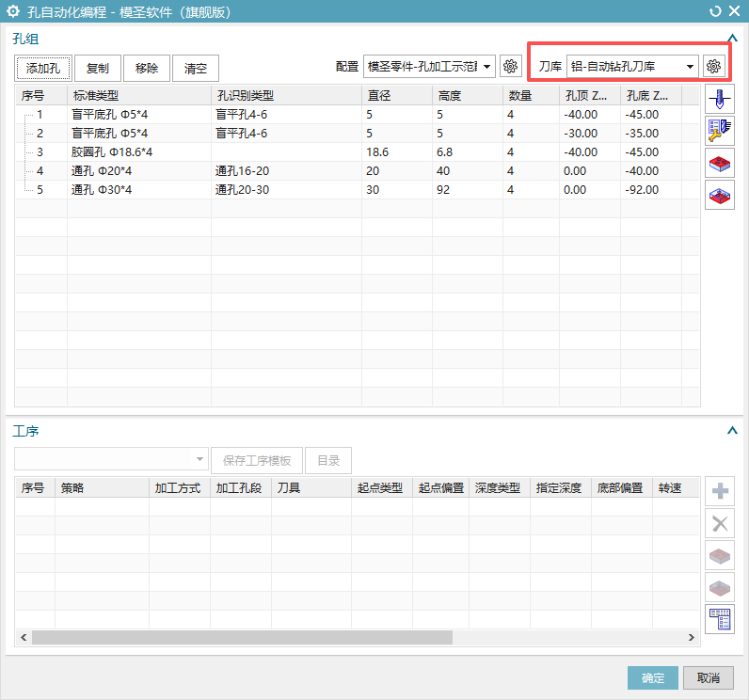749x700 pixels.
Task: Click the 直径 column header
Action: (397, 96)
